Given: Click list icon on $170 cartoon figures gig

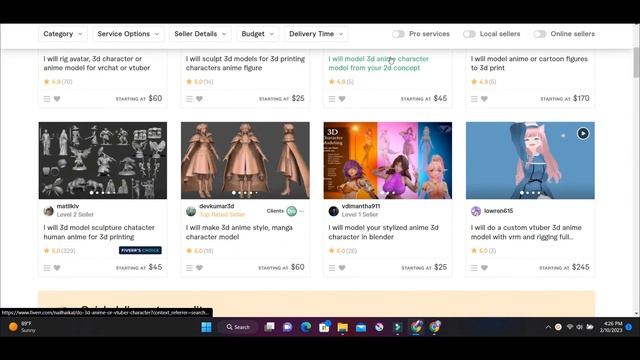Looking at the screenshot, I should click(474, 99).
